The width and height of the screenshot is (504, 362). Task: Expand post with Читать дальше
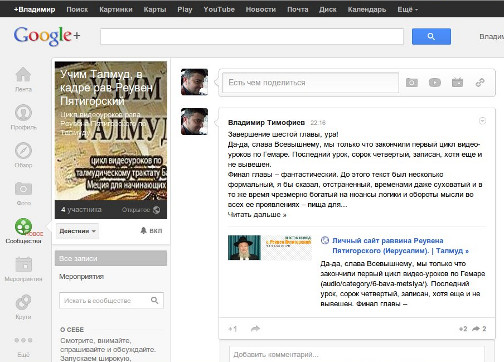pos(257,215)
